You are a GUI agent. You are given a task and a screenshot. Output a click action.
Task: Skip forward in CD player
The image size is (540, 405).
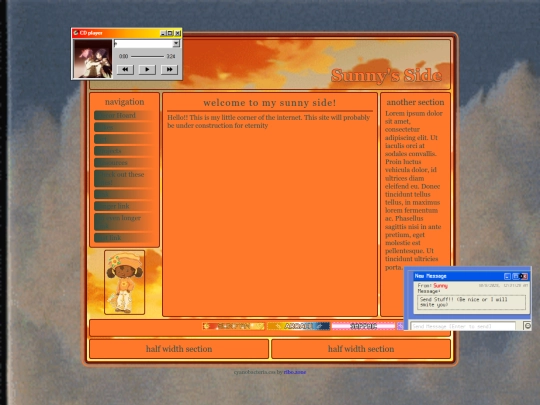[x=169, y=70]
